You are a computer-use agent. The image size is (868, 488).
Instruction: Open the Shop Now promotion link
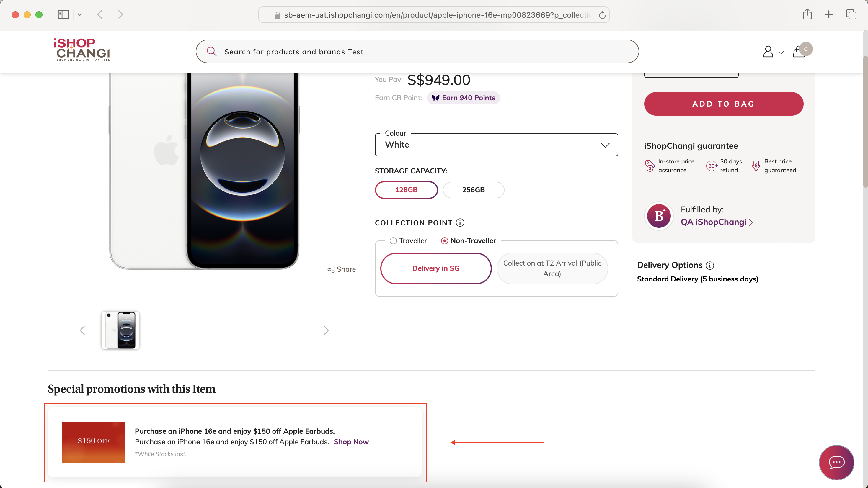[351, 442]
